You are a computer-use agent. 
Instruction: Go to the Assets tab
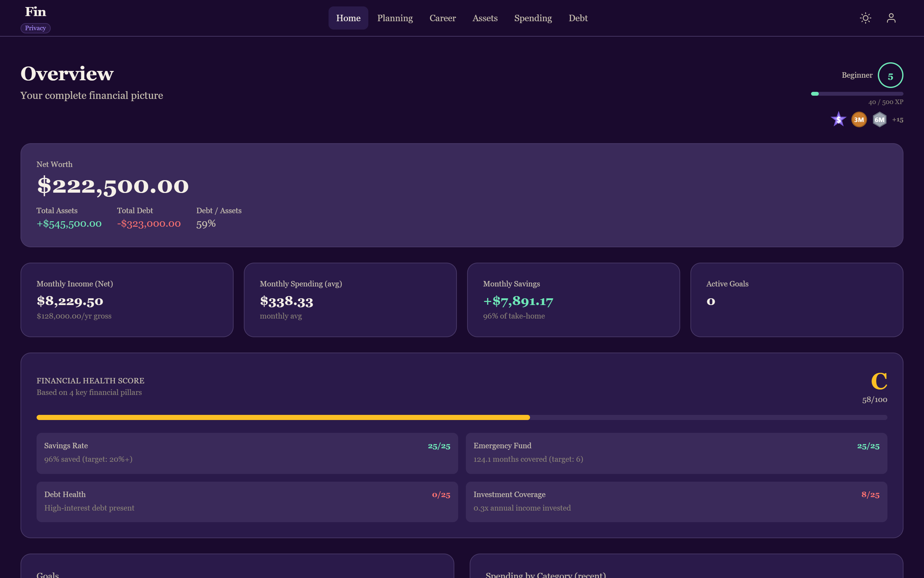(x=485, y=18)
